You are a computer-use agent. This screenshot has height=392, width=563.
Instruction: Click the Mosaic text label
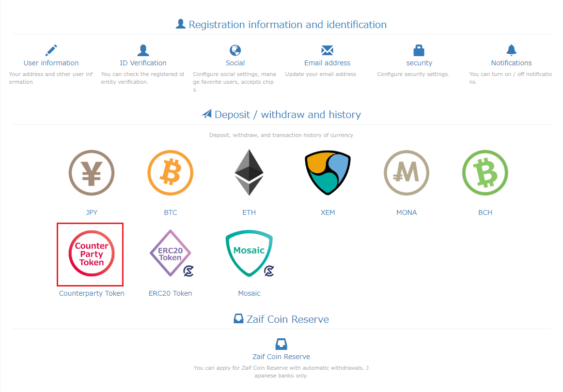249,293
